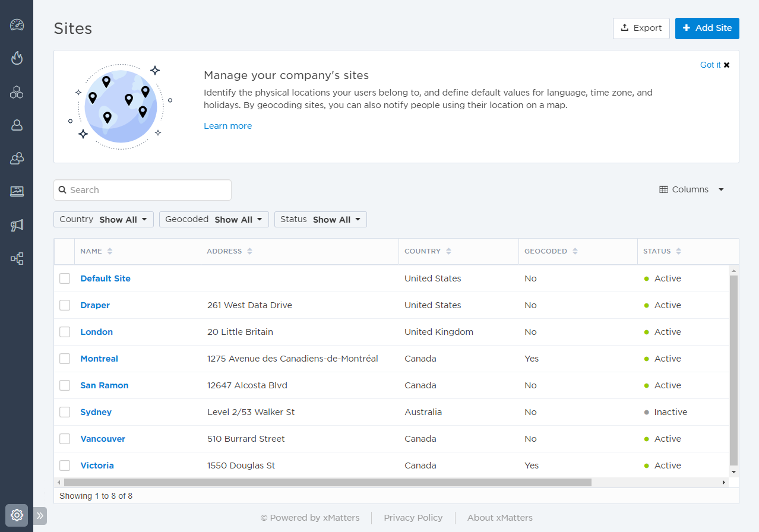Open the London site link
Image resolution: width=759 pixels, height=532 pixels.
tap(97, 332)
